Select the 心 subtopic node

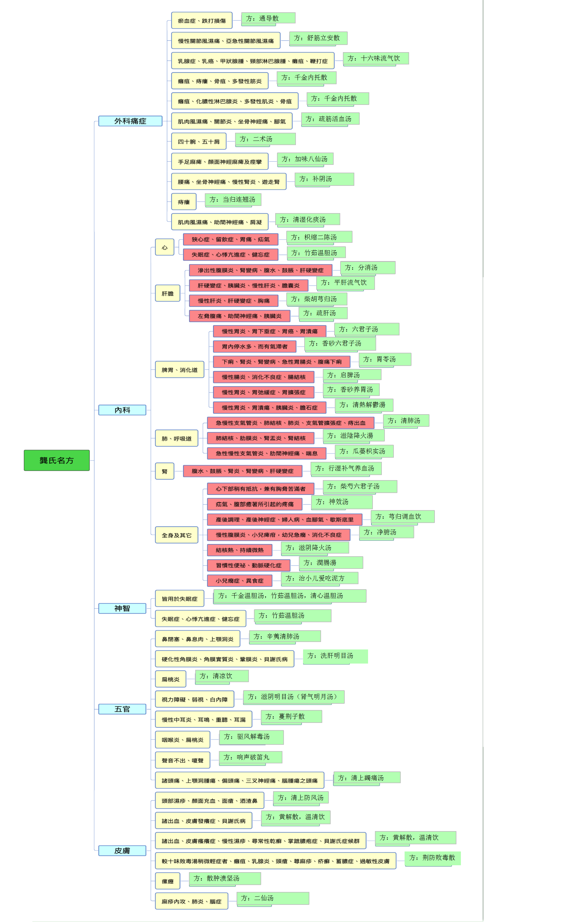coord(165,247)
